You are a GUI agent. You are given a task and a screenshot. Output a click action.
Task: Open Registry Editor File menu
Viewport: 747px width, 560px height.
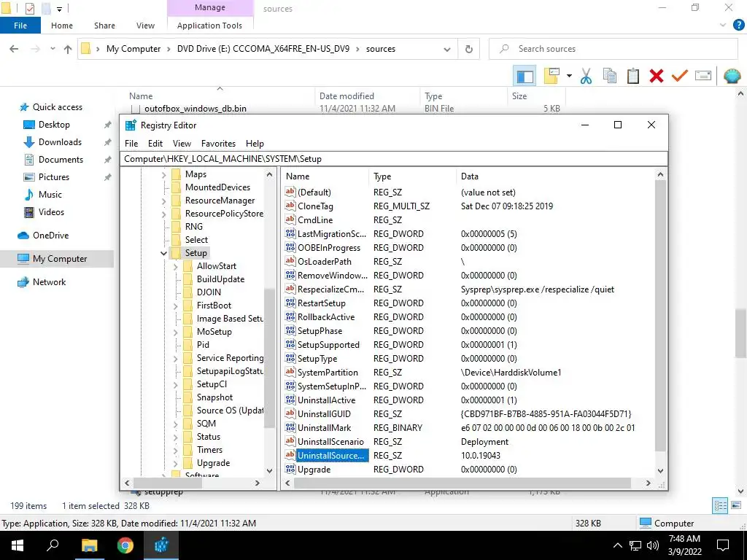131,144
